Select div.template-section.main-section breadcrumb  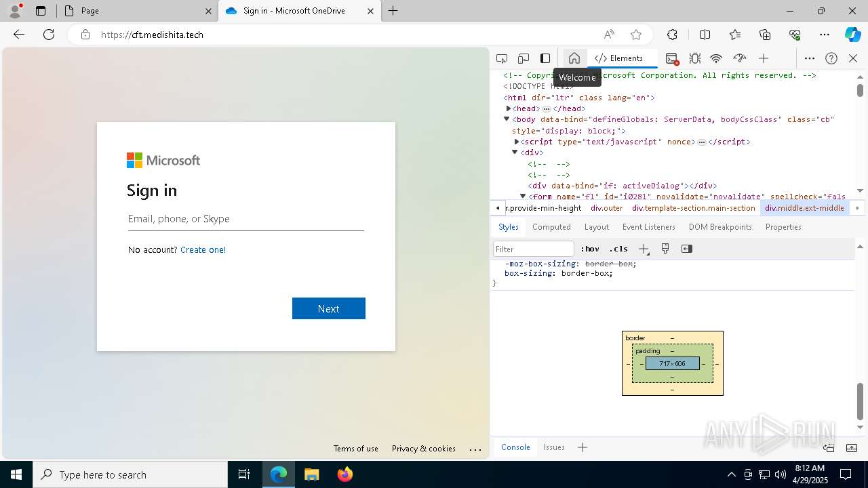pos(693,208)
